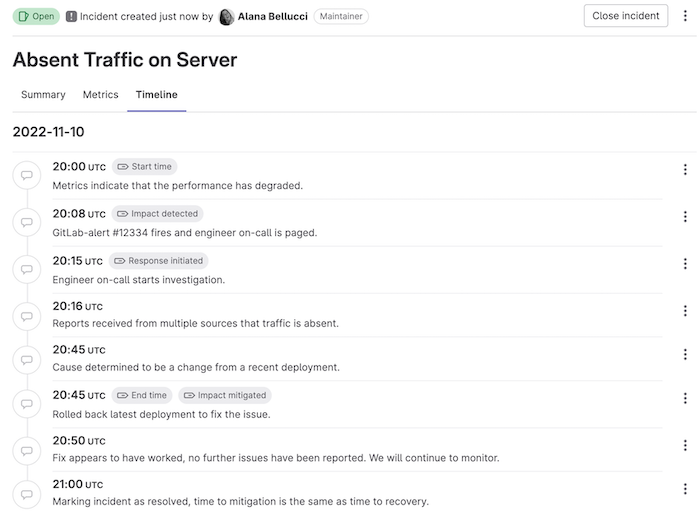Open more actions for 20:00 UTC event
This screenshot has width=700, height=516.
click(685, 170)
